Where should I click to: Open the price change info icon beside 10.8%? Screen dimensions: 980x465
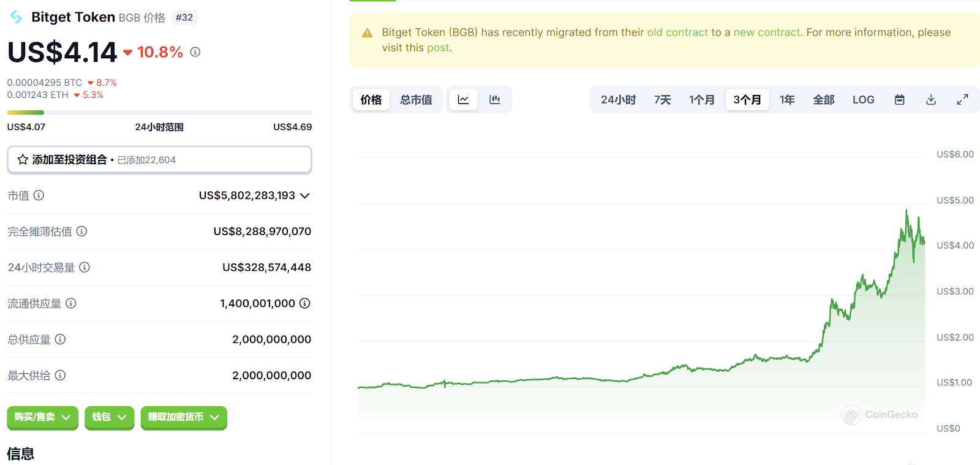click(195, 52)
